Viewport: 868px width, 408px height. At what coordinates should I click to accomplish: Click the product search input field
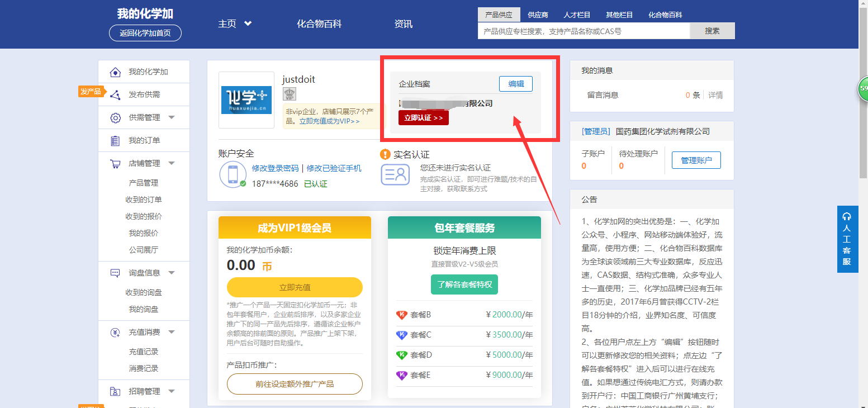point(584,31)
